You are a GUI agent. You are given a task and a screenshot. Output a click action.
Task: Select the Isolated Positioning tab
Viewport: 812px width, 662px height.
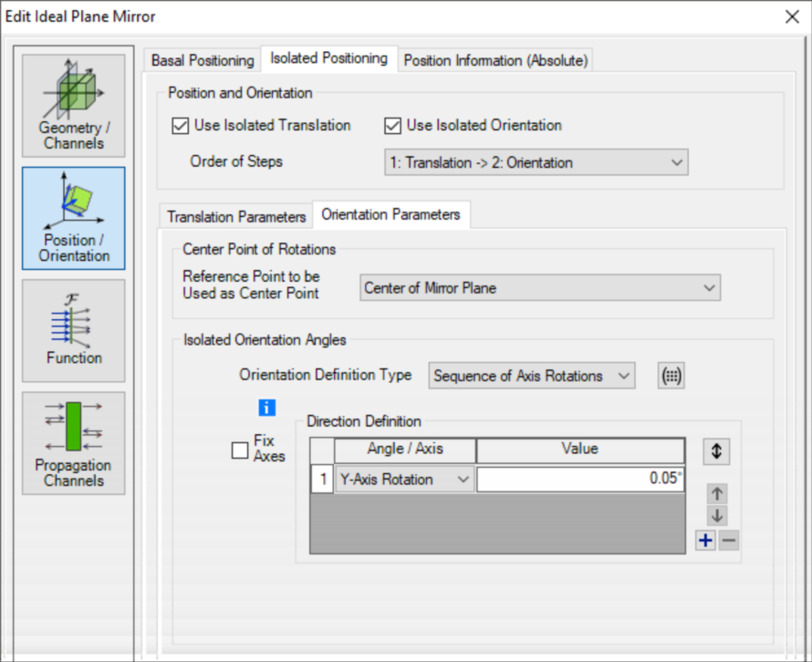pyautogui.click(x=328, y=58)
